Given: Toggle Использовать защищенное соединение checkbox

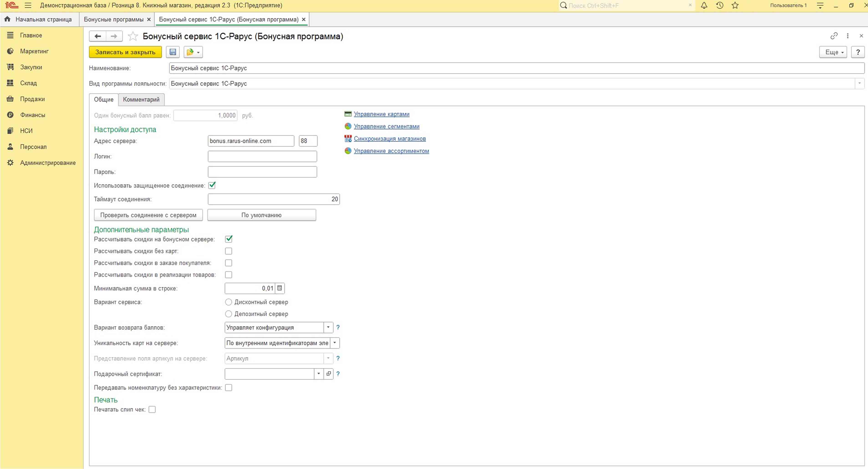Looking at the screenshot, I should pos(212,185).
